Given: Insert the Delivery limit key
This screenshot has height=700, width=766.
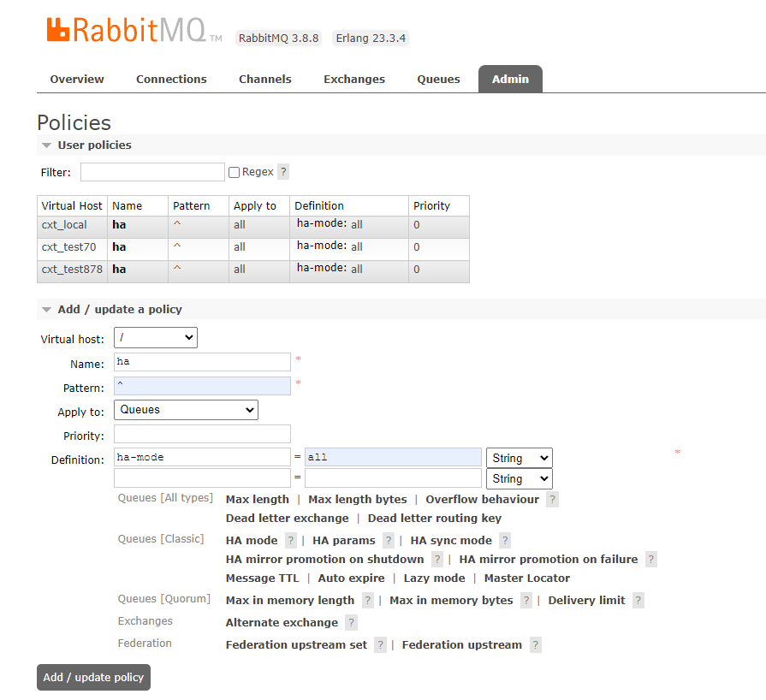Looking at the screenshot, I should (x=587, y=600).
